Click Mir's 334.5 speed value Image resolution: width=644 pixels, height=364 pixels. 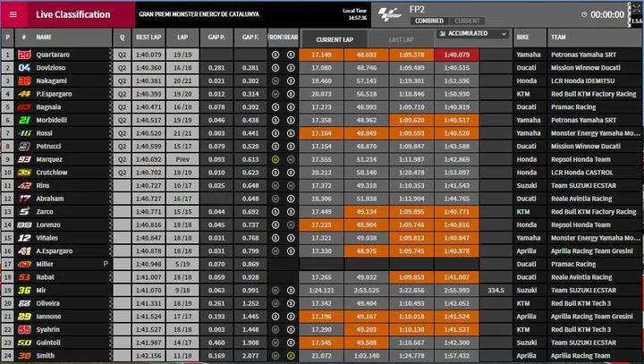[496, 291]
